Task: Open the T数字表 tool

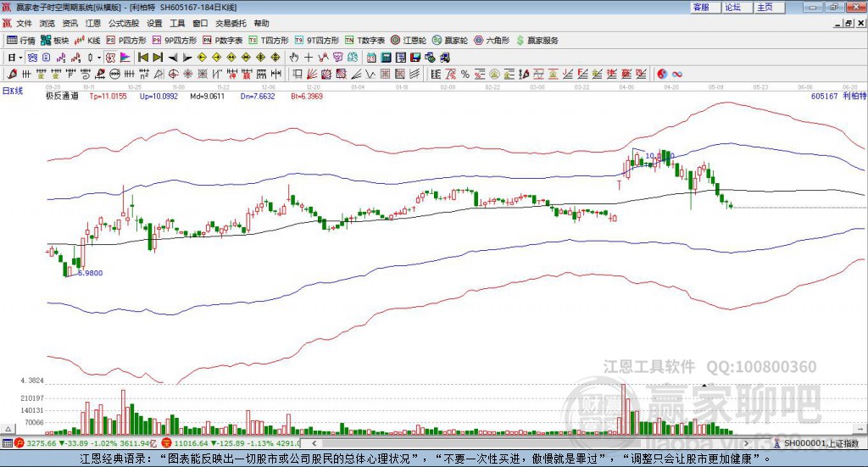Action: (x=364, y=41)
